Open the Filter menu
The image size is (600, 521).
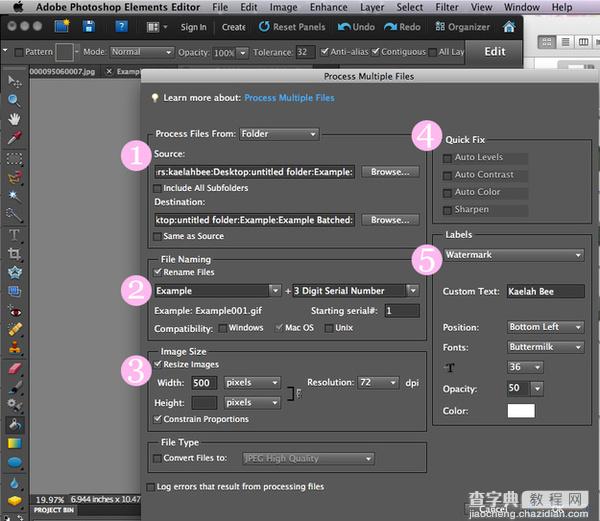pyautogui.click(x=447, y=7)
